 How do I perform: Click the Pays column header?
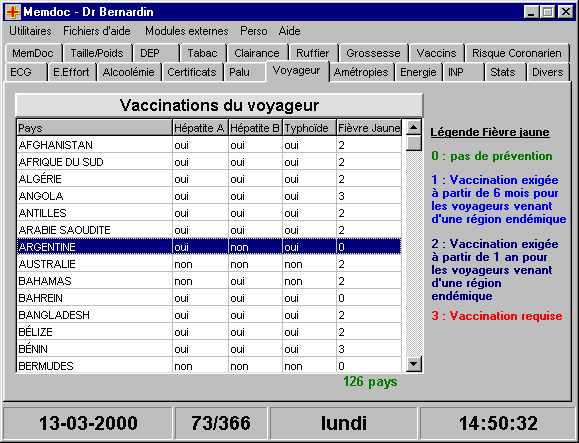tap(95, 128)
